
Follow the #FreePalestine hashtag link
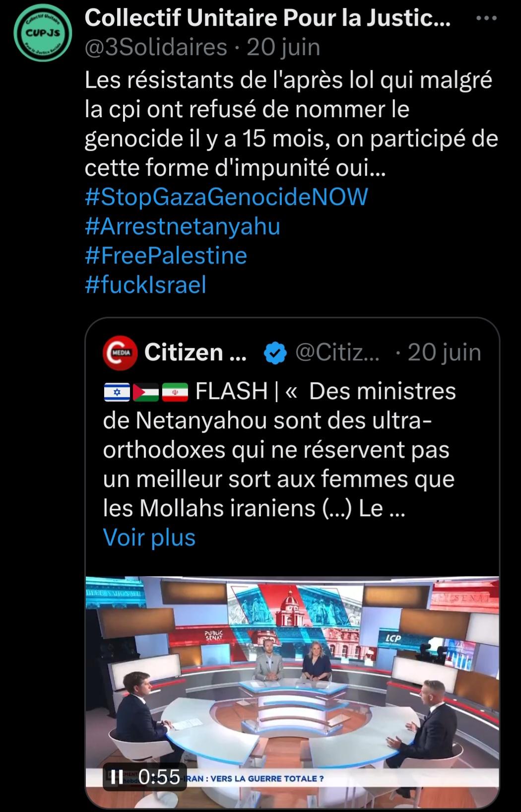click(166, 256)
